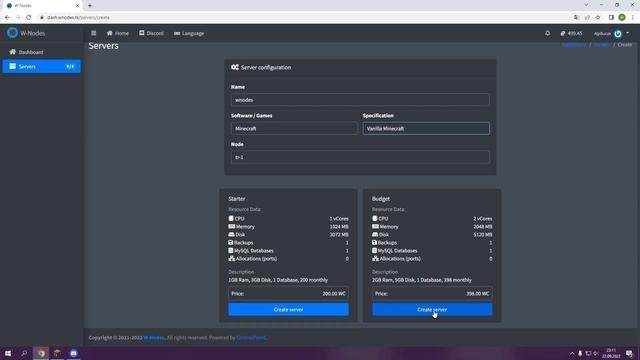Image resolution: width=640 pixels, height=360 pixels.
Task: Toggle the sidebar hamburger menu icon
Action: [93, 33]
